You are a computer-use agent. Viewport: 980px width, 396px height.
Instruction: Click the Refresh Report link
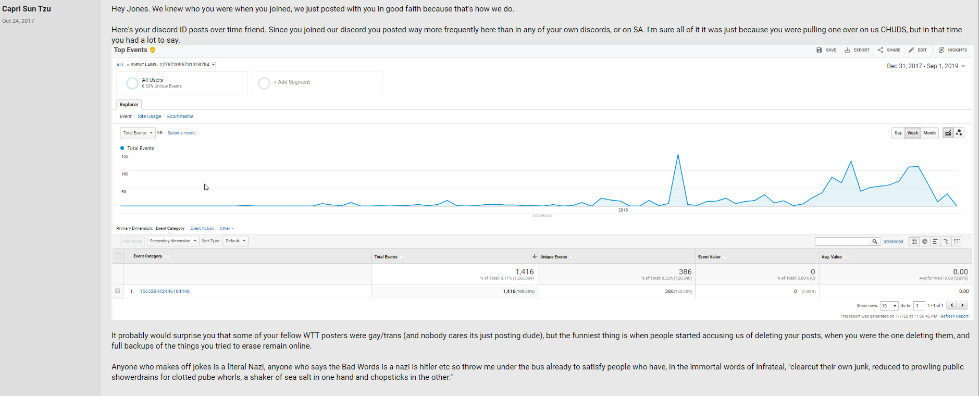tap(954, 316)
